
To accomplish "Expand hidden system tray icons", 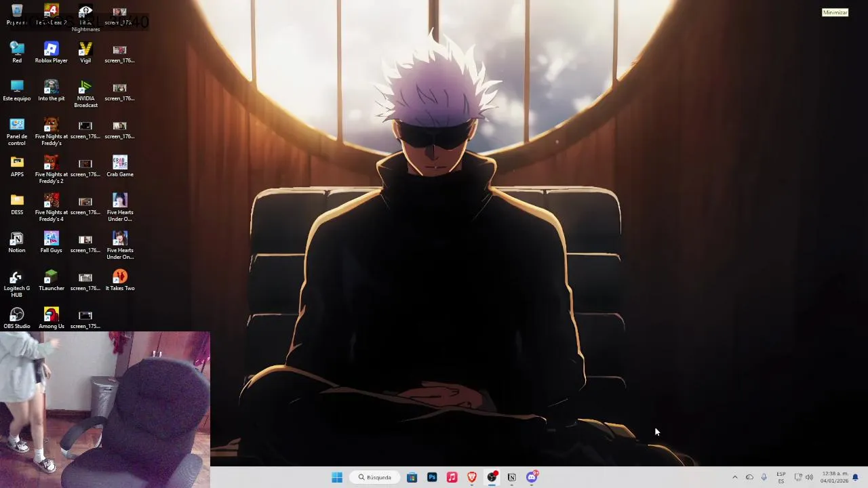I will click(735, 477).
